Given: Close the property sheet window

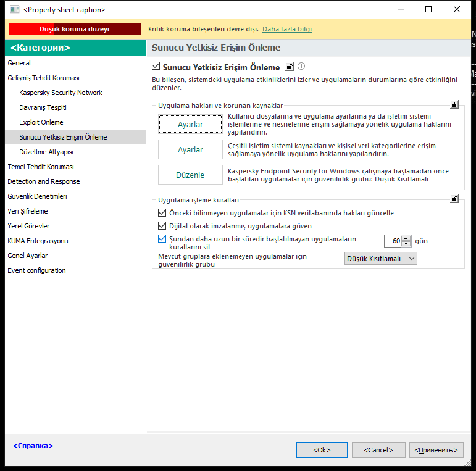Looking at the screenshot, I should [457, 9].
